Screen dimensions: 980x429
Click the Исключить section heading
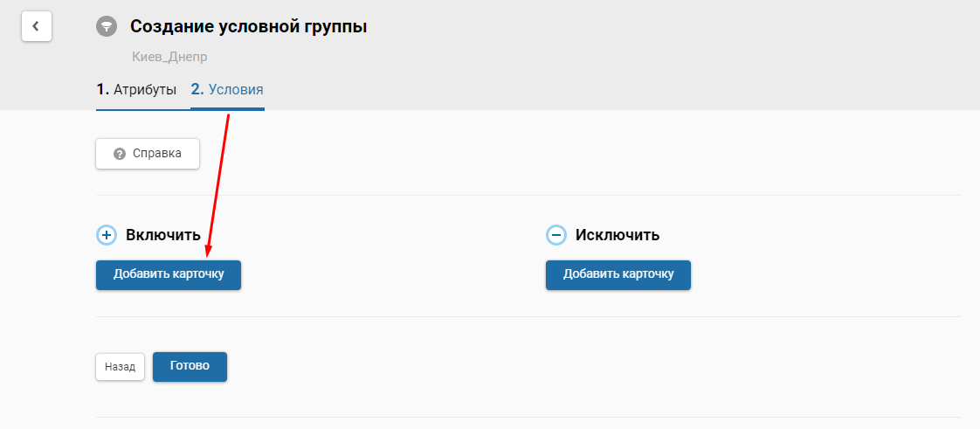click(x=618, y=235)
